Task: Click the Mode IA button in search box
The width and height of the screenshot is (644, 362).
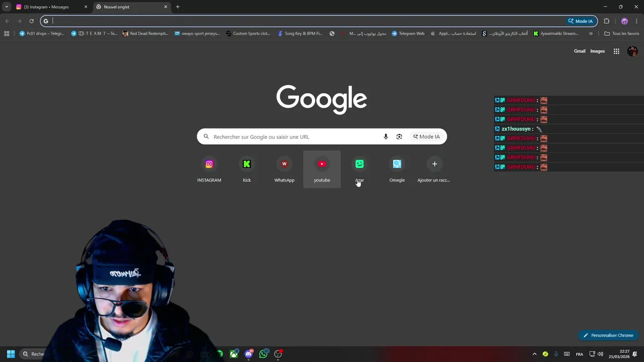Action: [x=427, y=137]
